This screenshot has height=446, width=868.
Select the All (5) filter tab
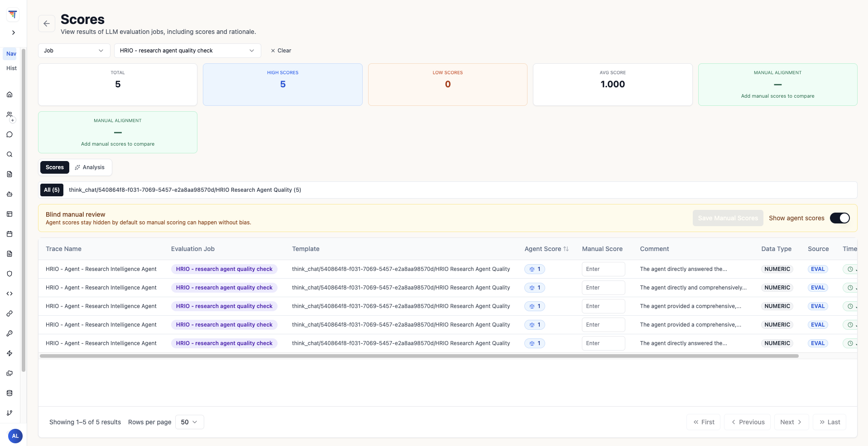tap(52, 190)
